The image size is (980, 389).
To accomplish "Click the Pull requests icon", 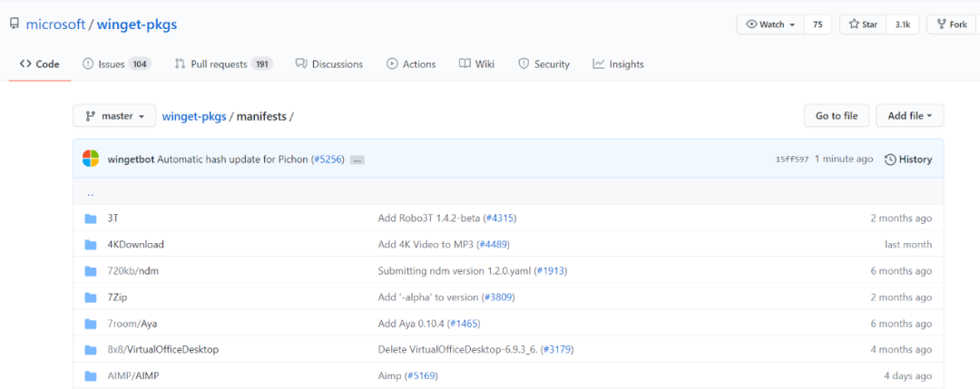I will click(180, 63).
